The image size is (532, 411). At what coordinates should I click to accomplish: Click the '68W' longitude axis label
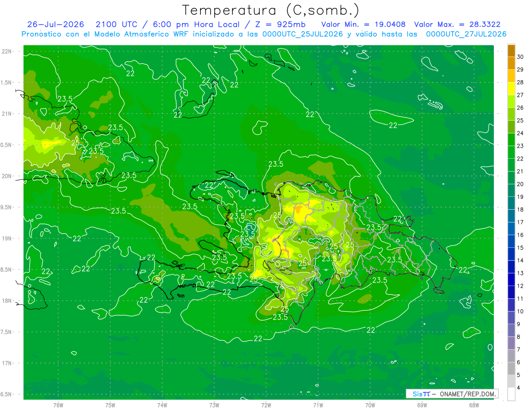474,405
